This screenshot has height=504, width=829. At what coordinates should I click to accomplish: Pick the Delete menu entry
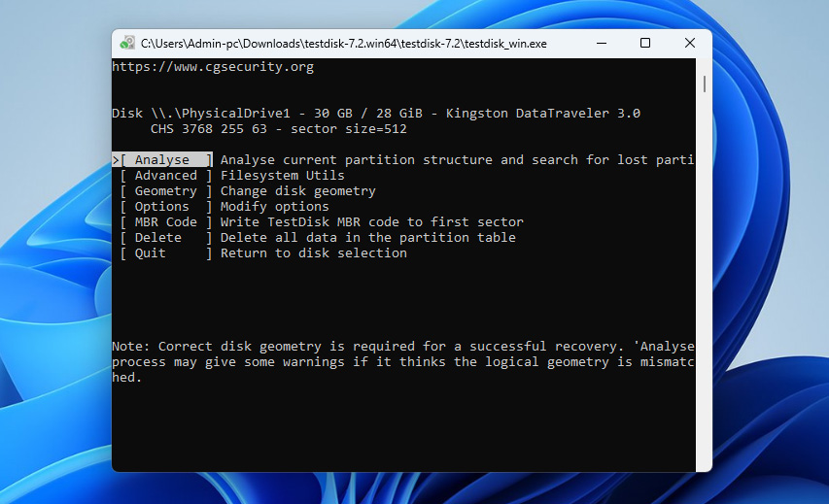(x=166, y=238)
